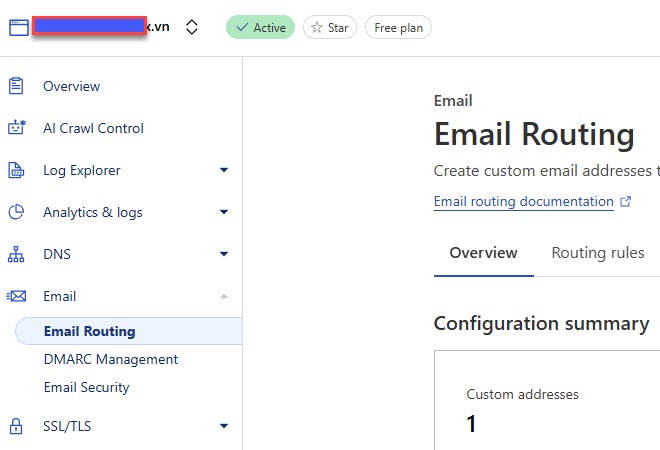Image resolution: width=660 pixels, height=450 pixels.
Task: Click the DNS network icon
Action: coord(16,254)
